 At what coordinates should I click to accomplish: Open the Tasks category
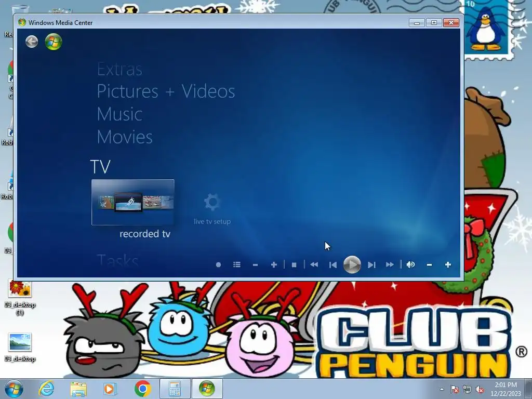[x=117, y=261]
